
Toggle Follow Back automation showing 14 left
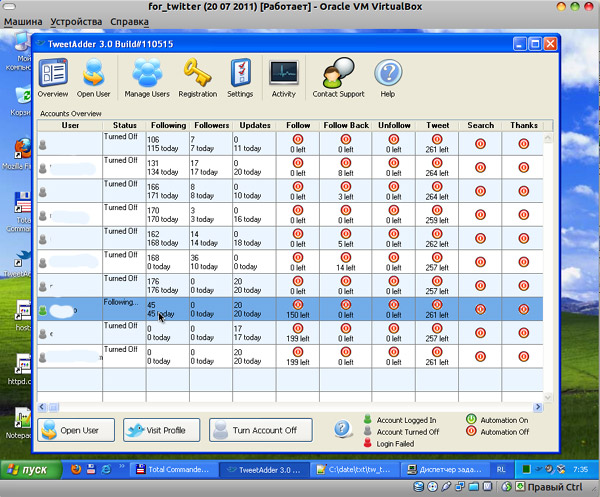346,257
